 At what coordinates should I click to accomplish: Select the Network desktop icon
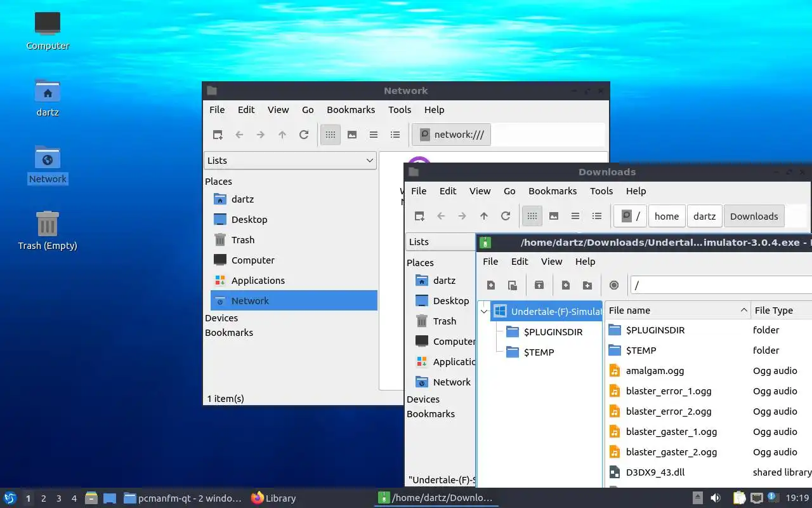click(x=48, y=164)
